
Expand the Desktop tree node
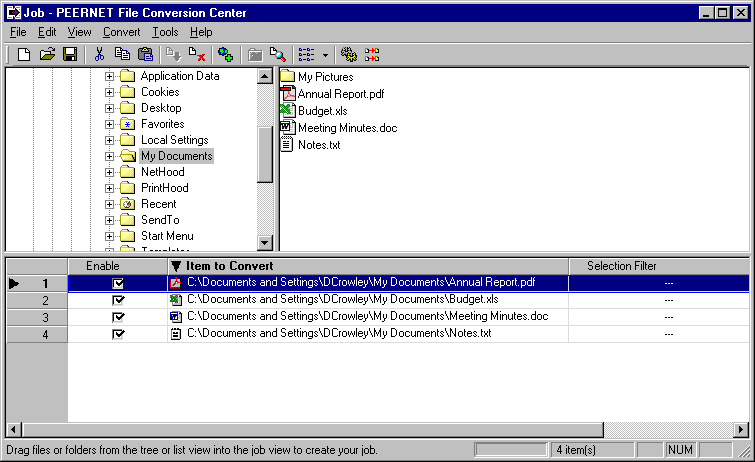point(110,108)
